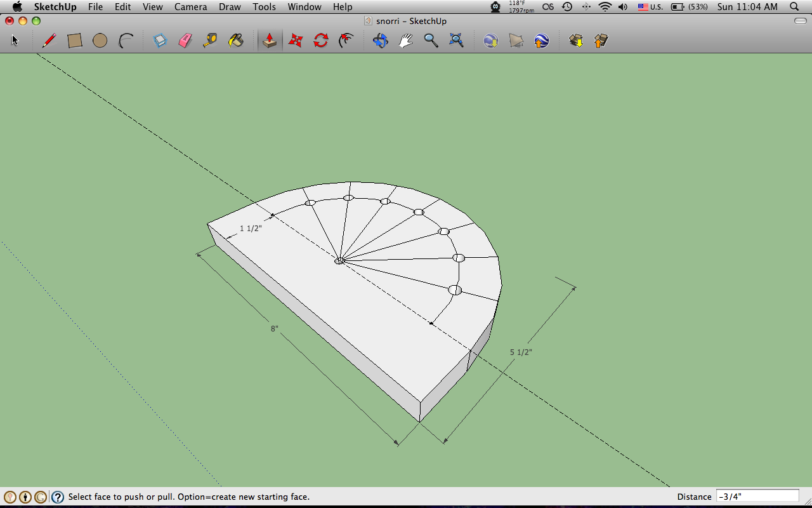Image resolution: width=812 pixels, height=508 pixels.
Task: Click the battery 53% indicator
Action: tap(690, 7)
